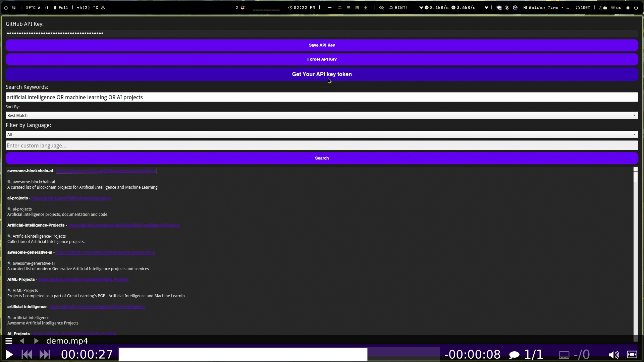
Task: Click the audio track speech bubble icon
Action: [x=514, y=355]
